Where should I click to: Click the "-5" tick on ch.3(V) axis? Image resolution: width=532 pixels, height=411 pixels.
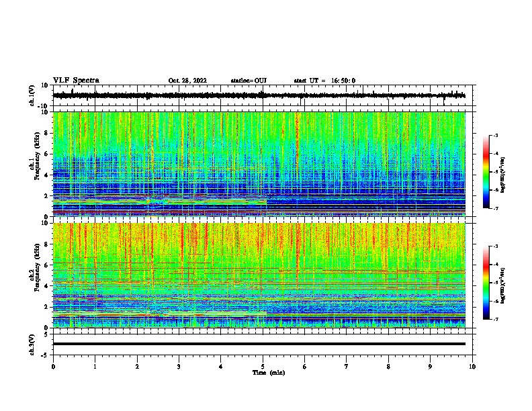coord(46,355)
